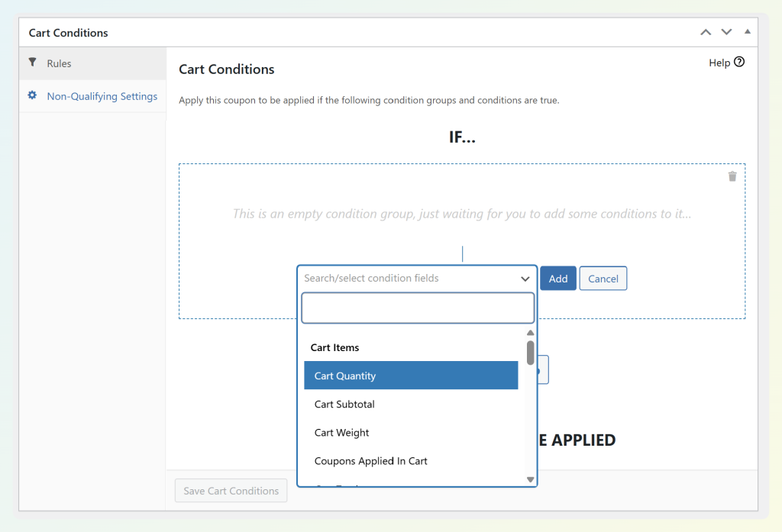This screenshot has width=782, height=532.
Task: Click the gear icon beside Non-Qualifying Settings
Action: (32, 95)
